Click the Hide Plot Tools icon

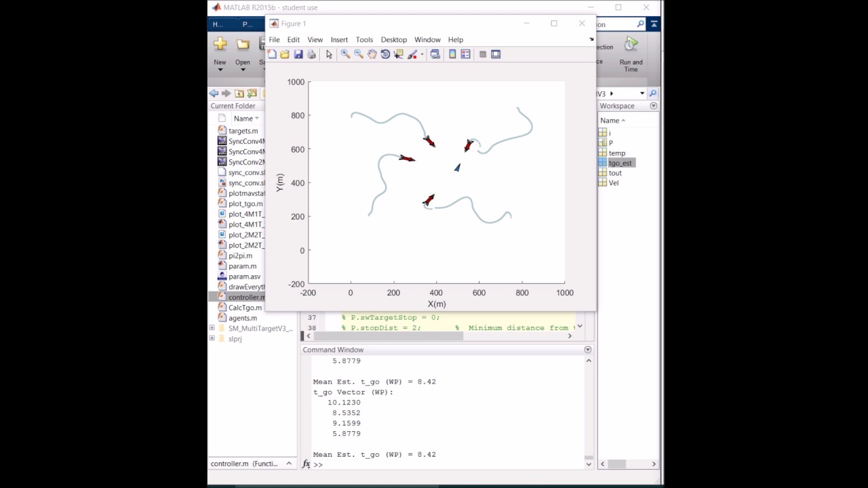click(x=483, y=54)
